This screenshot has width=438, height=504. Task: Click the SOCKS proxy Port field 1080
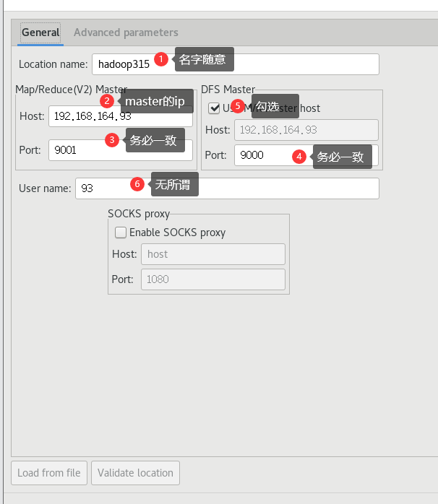pos(213,279)
